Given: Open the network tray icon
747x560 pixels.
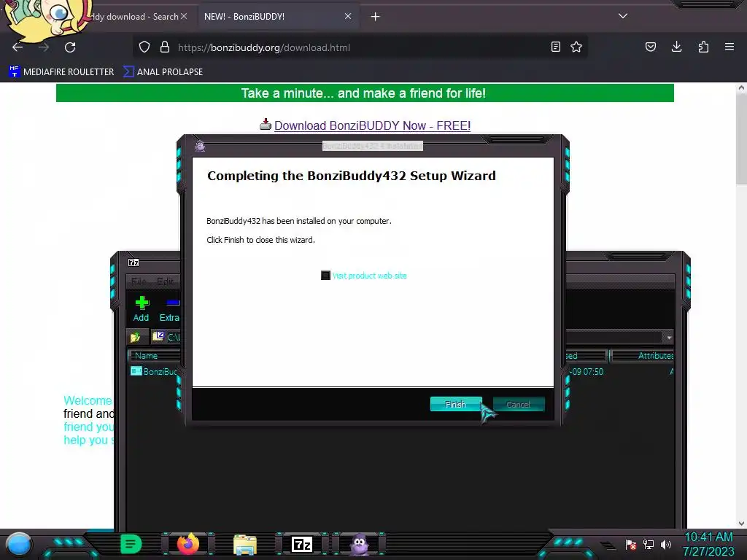Looking at the screenshot, I should coord(648,544).
